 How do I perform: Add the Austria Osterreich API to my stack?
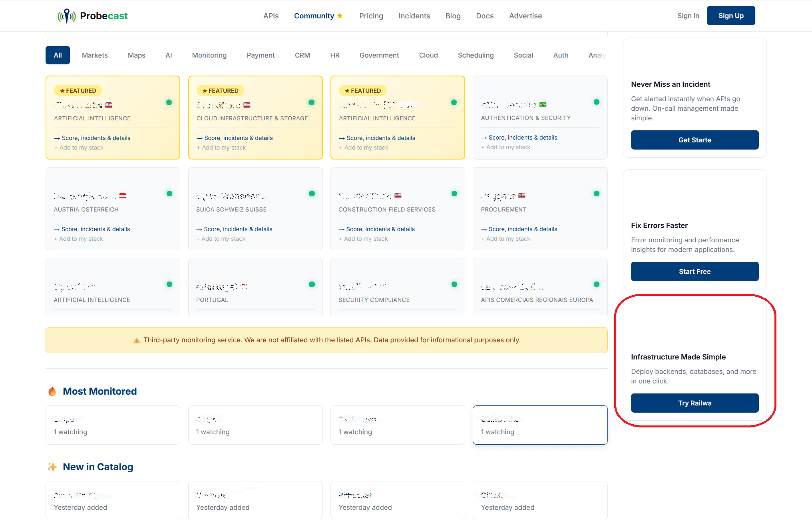79,239
